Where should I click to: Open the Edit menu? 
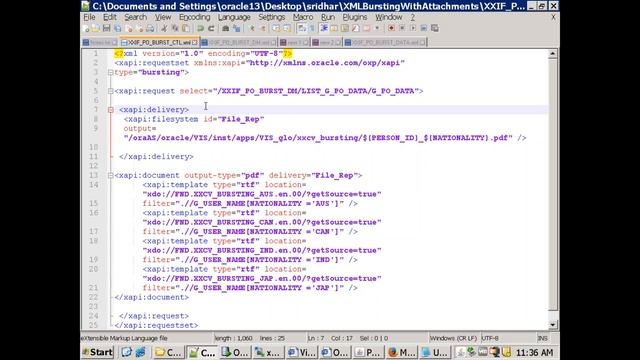(109, 17)
